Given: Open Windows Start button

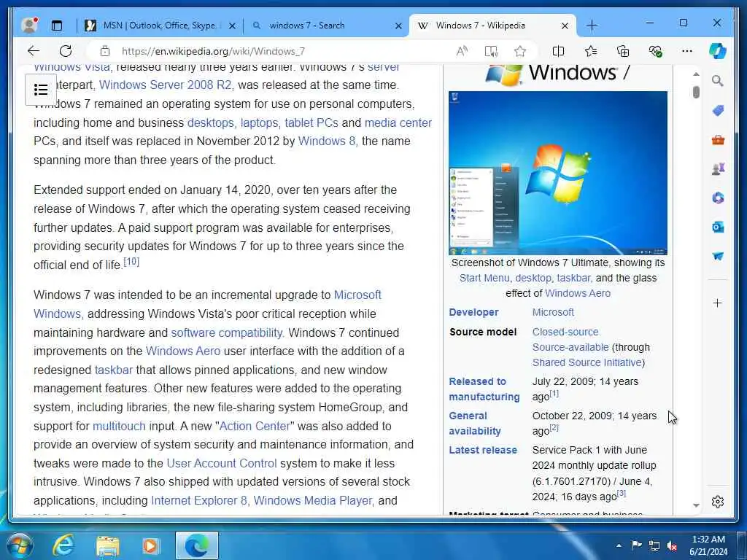Looking at the screenshot, I should pyautogui.click(x=20, y=545).
